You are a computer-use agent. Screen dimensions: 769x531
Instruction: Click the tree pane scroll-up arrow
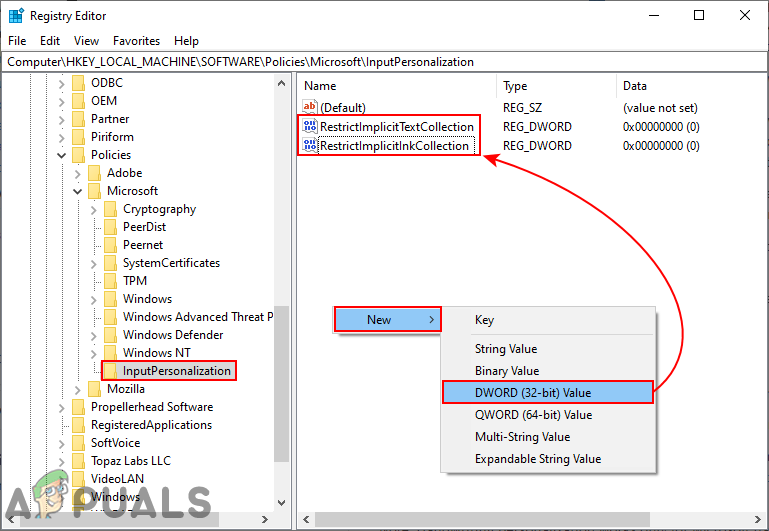coord(282,83)
